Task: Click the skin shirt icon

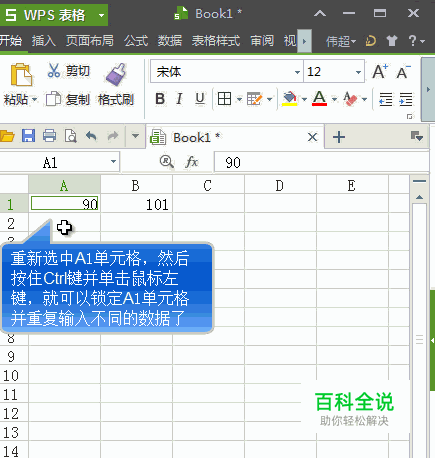Action: tap(392, 41)
